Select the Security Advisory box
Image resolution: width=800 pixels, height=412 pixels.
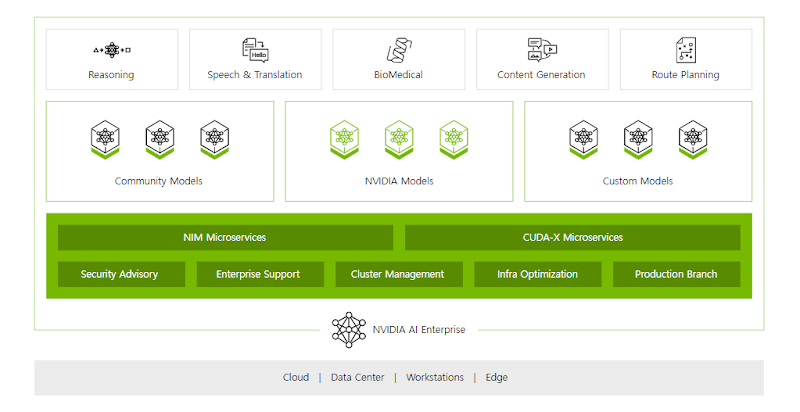(121, 274)
